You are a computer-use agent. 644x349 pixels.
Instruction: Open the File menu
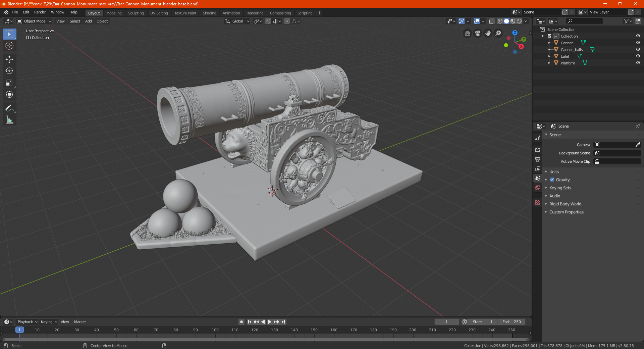[15, 12]
